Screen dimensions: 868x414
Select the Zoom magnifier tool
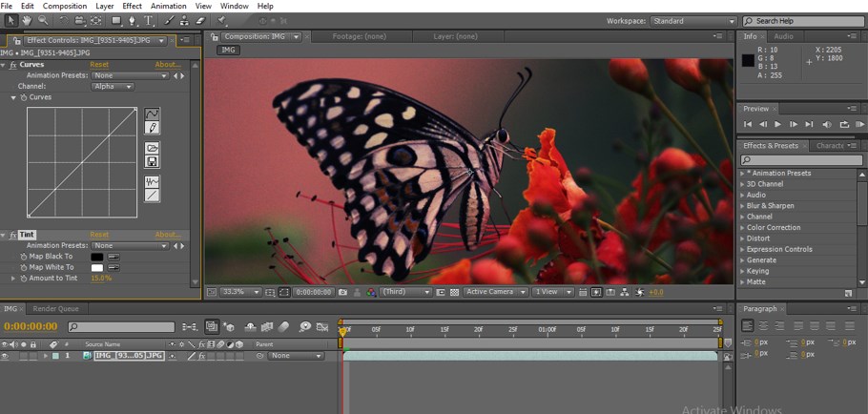pyautogui.click(x=43, y=20)
